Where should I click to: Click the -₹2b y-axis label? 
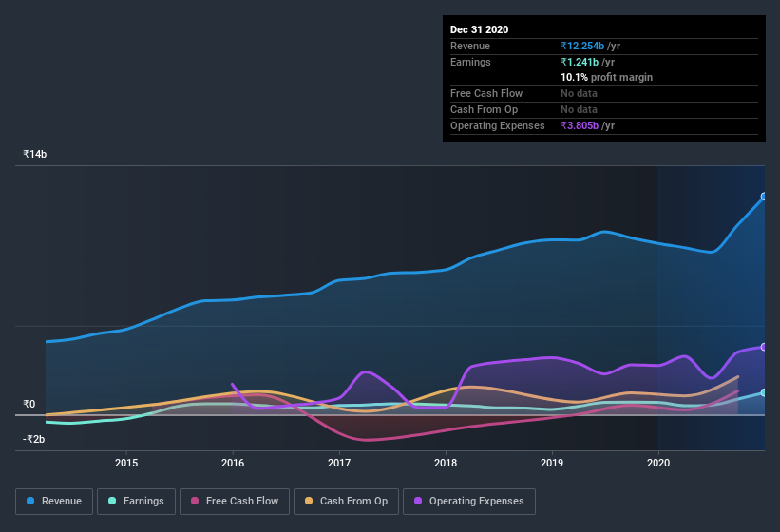coord(34,439)
